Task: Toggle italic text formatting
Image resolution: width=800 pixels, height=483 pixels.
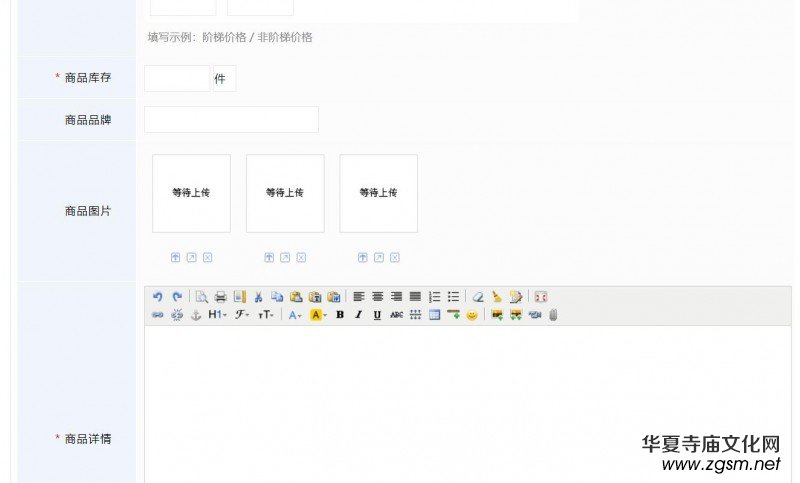Action: 358,315
